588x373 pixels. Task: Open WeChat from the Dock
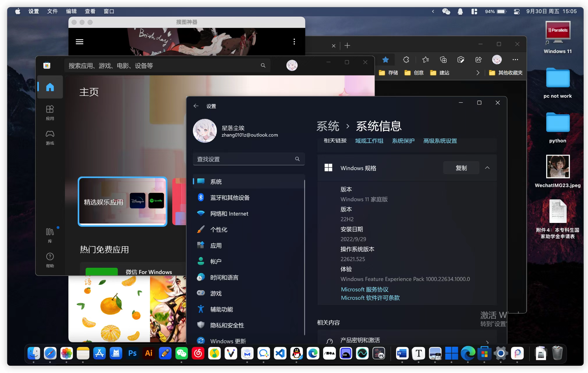(182, 353)
